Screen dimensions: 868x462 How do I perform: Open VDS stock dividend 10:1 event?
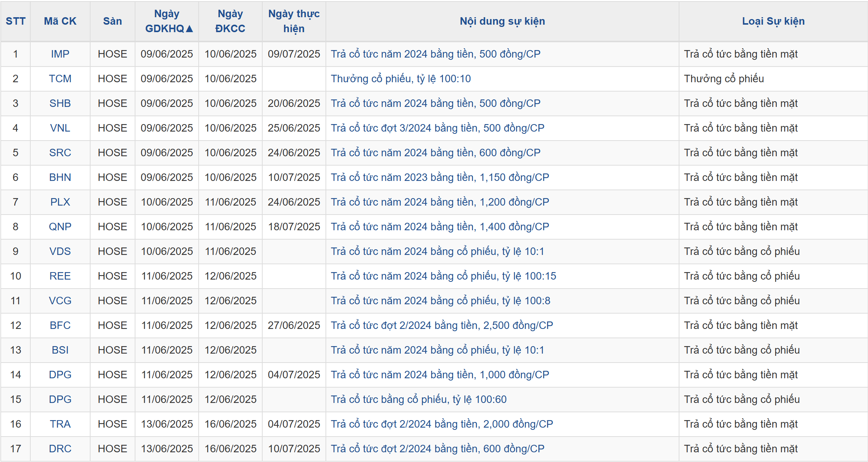click(x=437, y=251)
